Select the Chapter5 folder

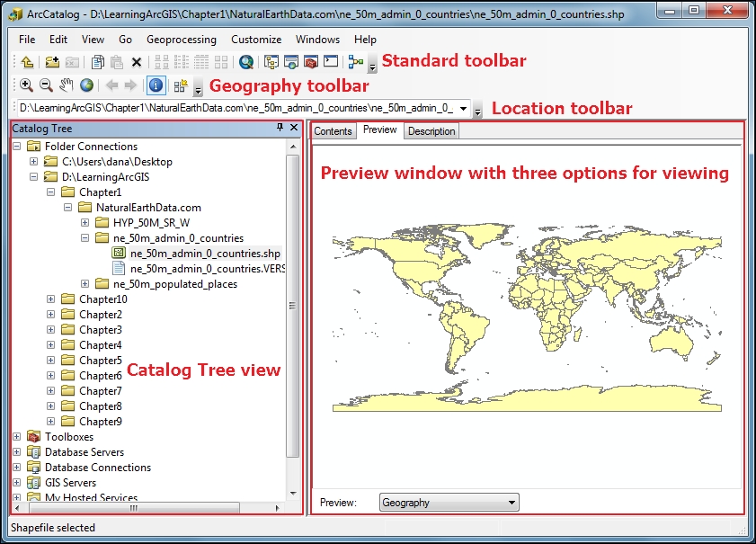coord(101,361)
